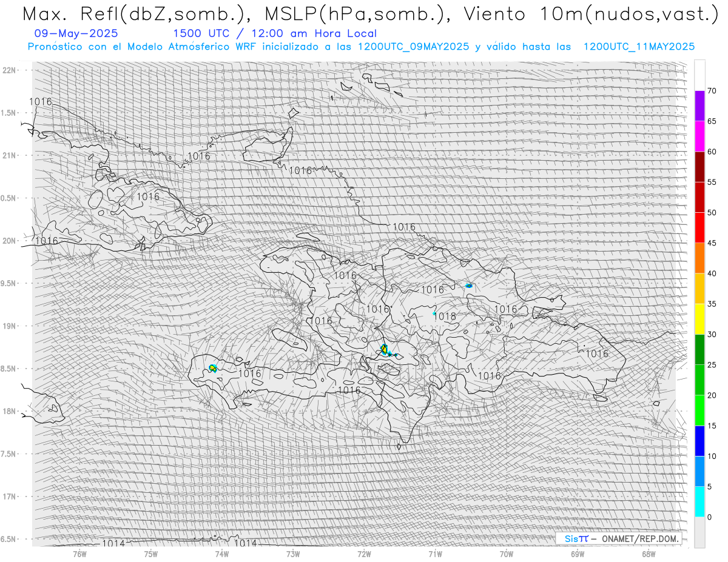Image resolution: width=728 pixels, height=562 pixels.
Task: Click the '21N' latitude axis label
Action: pyautogui.click(x=10, y=155)
